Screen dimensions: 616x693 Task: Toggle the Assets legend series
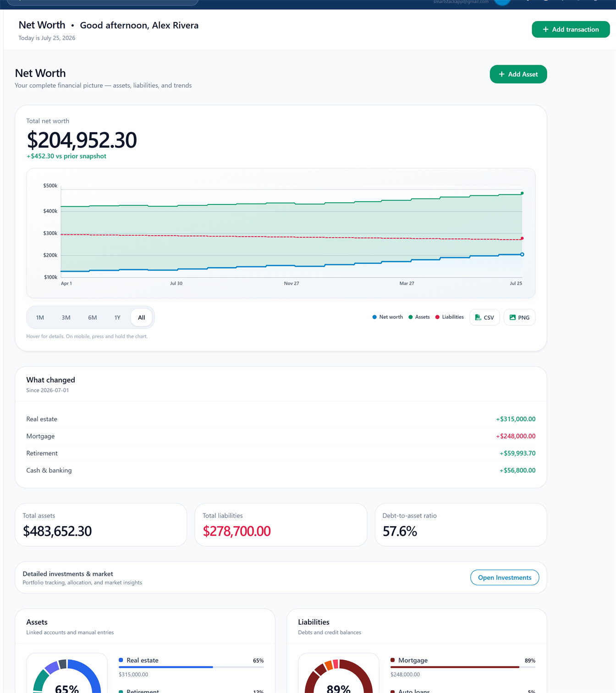[419, 317]
